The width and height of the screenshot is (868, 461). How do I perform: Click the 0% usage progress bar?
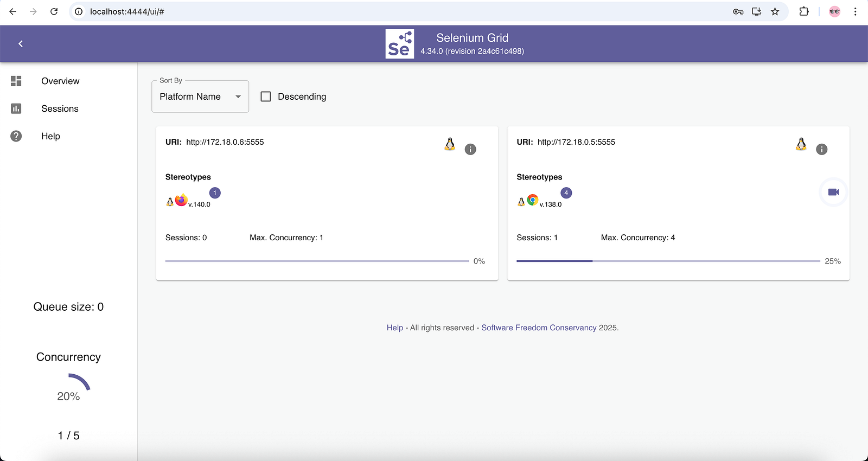tap(317, 261)
